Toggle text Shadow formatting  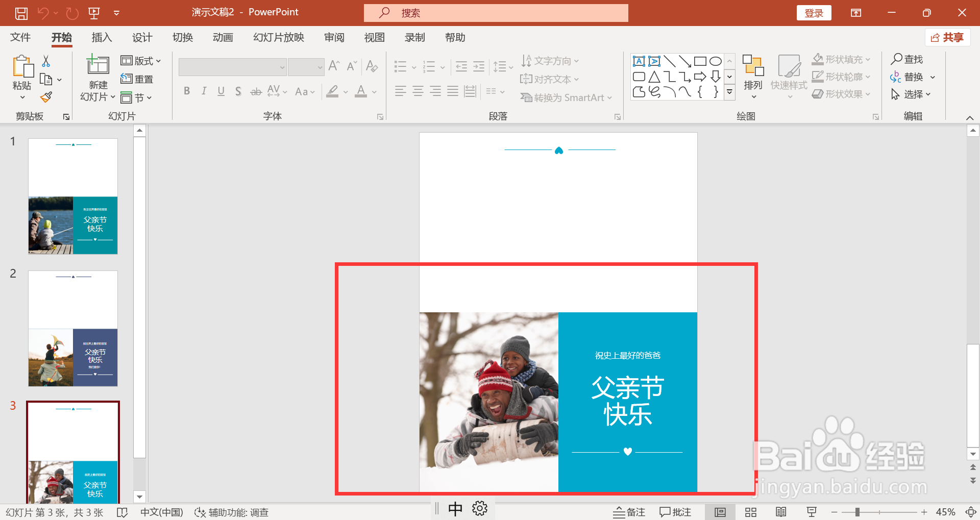pyautogui.click(x=238, y=91)
